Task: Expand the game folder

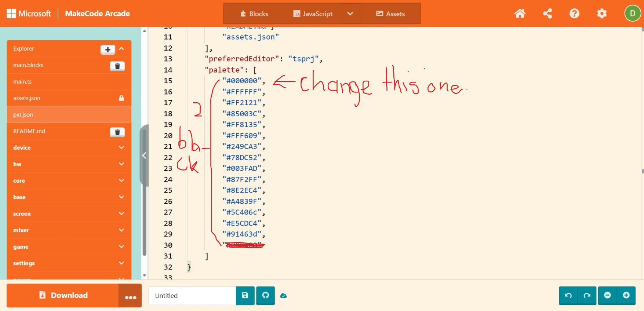Action: (69, 246)
